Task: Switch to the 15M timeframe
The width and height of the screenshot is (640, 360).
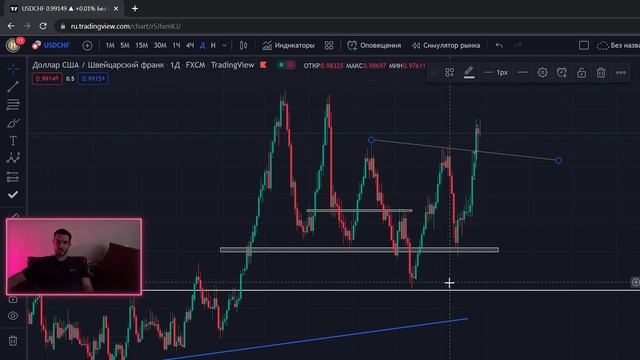Action: [142, 46]
